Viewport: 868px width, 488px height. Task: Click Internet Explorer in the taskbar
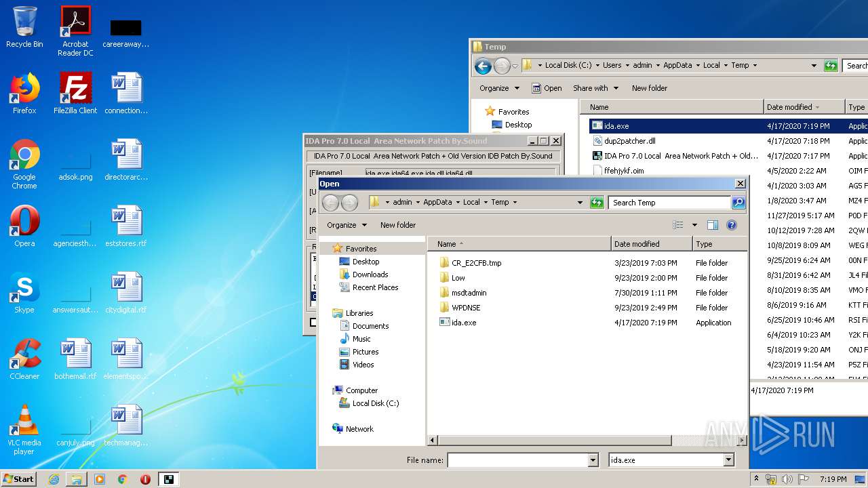pyautogui.click(x=54, y=479)
